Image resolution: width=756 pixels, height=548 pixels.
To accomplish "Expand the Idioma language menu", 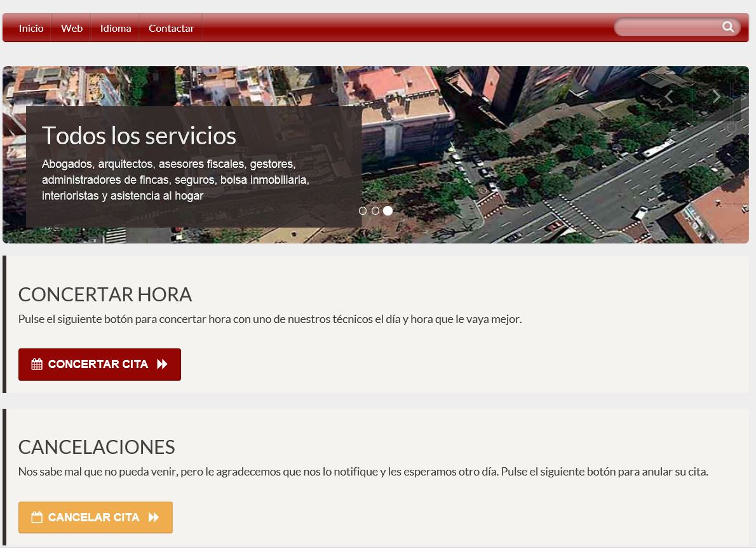I will coord(116,28).
